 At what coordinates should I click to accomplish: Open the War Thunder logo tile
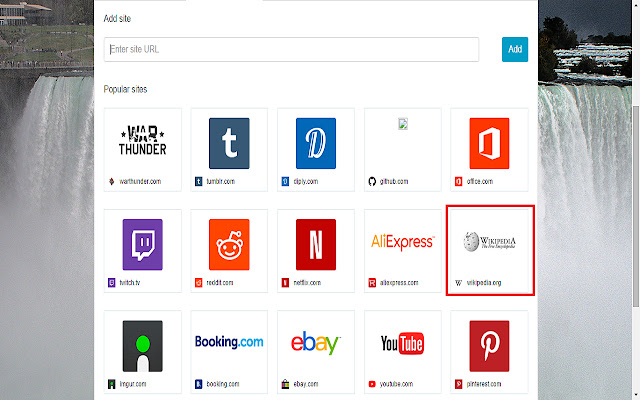[142, 141]
